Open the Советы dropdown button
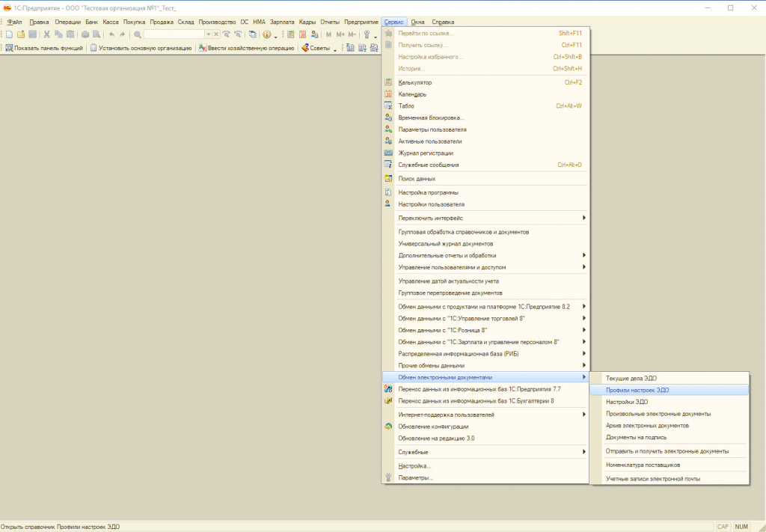The height and width of the screenshot is (532, 766). tap(319, 48)
